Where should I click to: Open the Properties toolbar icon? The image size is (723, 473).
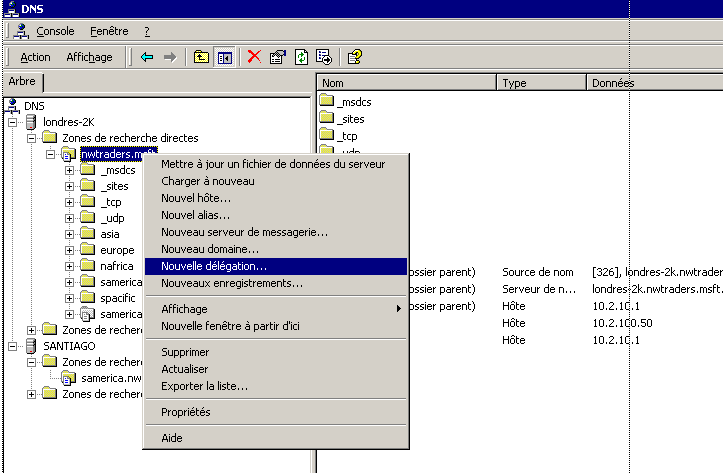click(278, 57)
